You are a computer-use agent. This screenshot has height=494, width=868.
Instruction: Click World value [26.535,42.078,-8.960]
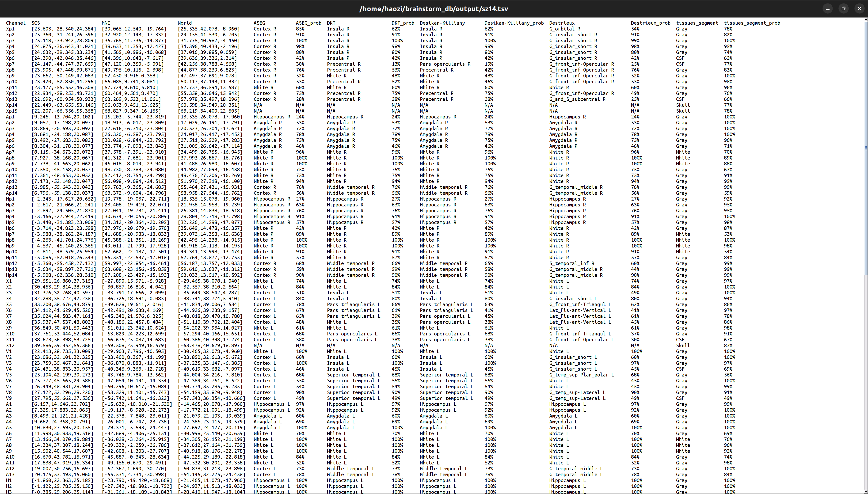(x=209, y=29)
